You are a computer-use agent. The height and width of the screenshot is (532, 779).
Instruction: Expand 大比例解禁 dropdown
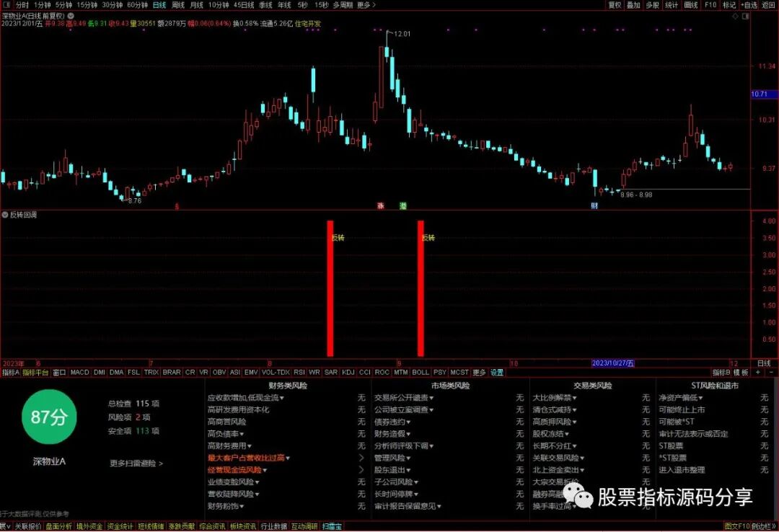pyautogui.click(x=555, y=398)
